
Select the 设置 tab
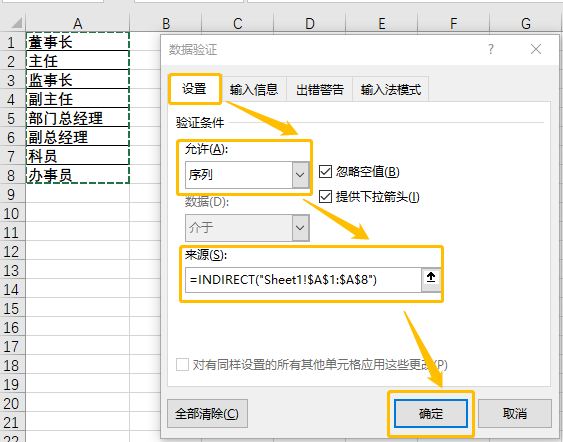[x=194, y=89]
